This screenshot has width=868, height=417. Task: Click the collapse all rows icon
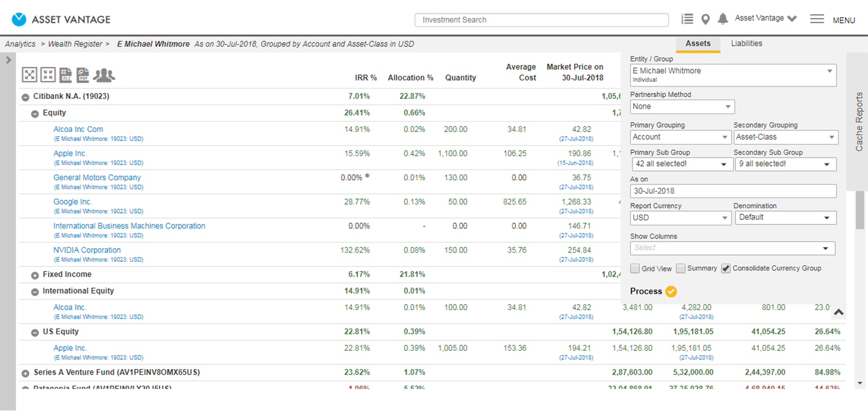coord(48,75)
